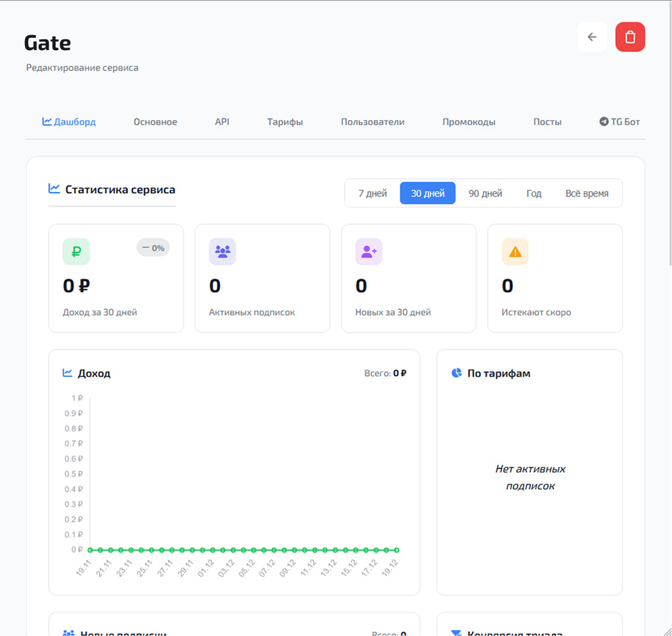Open the TG Бот tab
Viewport: 672px width, 636px height.
pos(619,122)
